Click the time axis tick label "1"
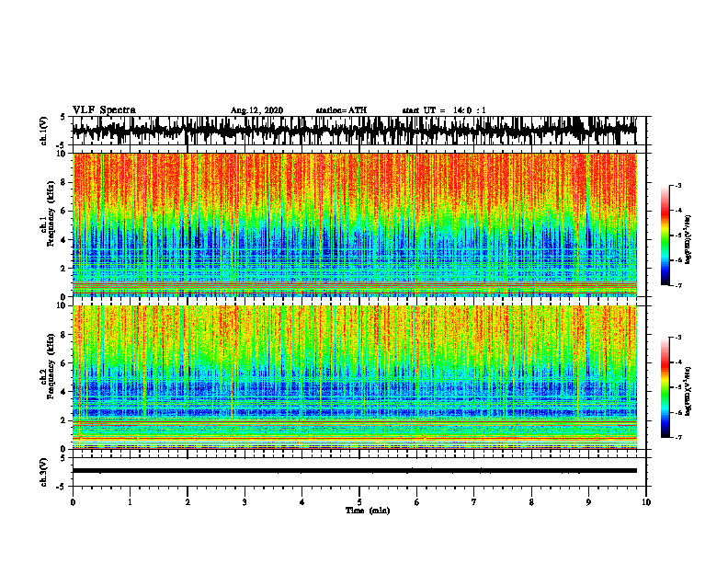The image size is (728, 563). (x=130, y=502)
